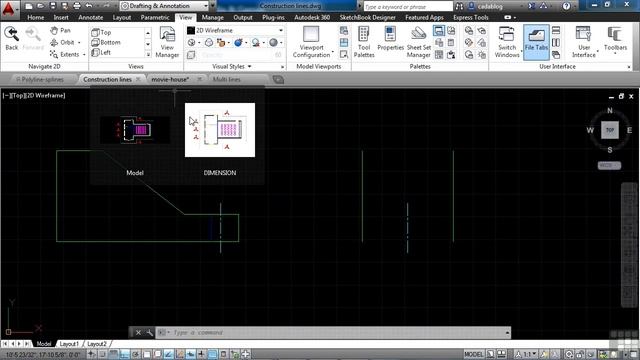Switch to the Multi lines file tab
This screenshot has width=640, height=360.
pyautogui.click(x=227, y=80)
